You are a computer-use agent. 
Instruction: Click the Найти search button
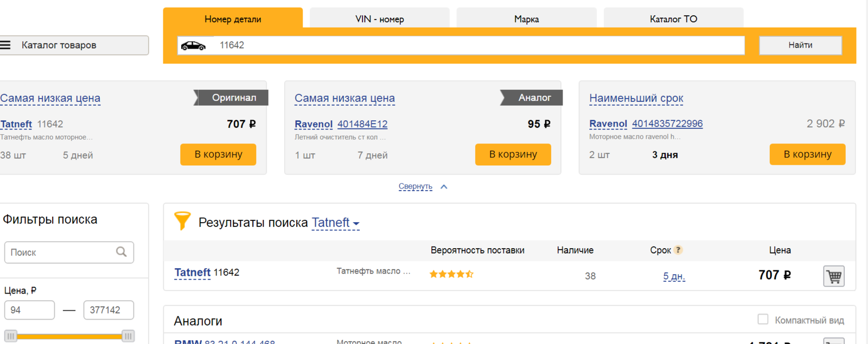pos(800,45)
